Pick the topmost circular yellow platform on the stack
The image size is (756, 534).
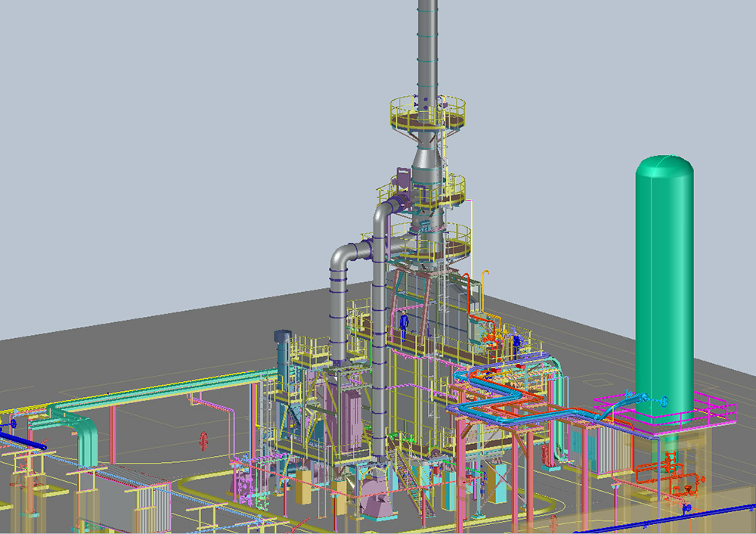click(427, 113)
